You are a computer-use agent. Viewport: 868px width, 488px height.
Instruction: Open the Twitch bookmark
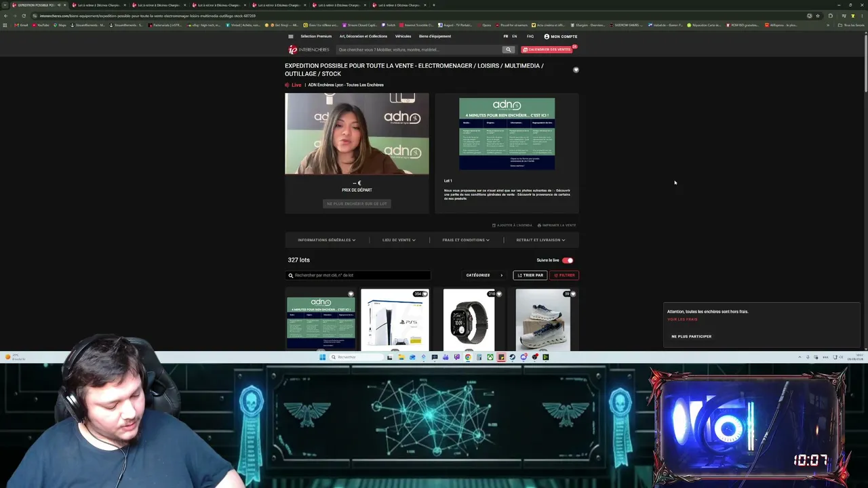388,25
